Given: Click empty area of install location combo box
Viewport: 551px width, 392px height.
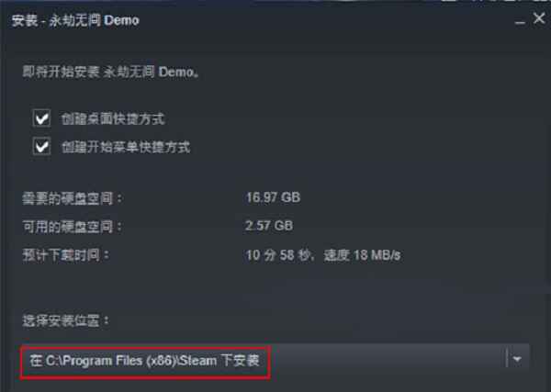Looking at the screenshot, I should pos(387,360).
